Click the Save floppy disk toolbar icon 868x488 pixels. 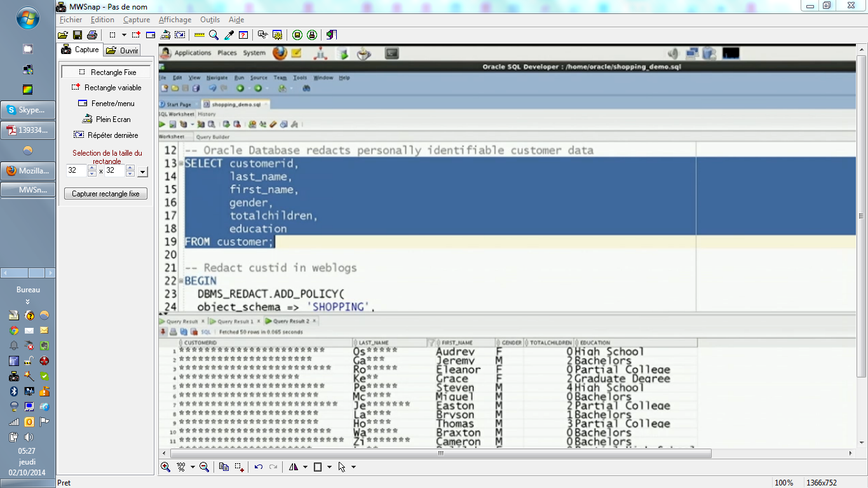pos(77,35)
